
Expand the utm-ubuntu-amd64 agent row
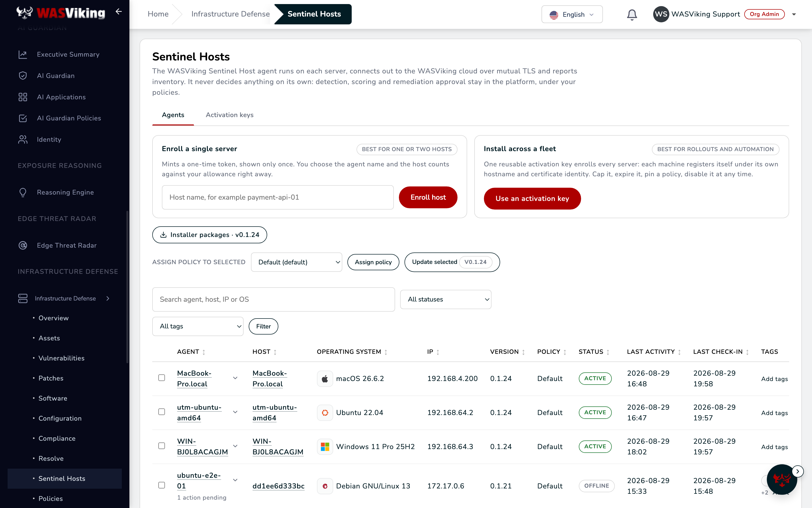click(235, 412)
